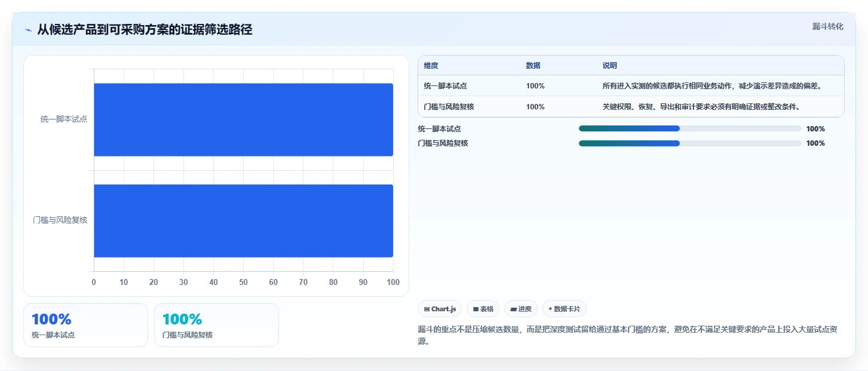Click the 数据 column header
This screenshot has height=371, width=868.
pos(533,66)
